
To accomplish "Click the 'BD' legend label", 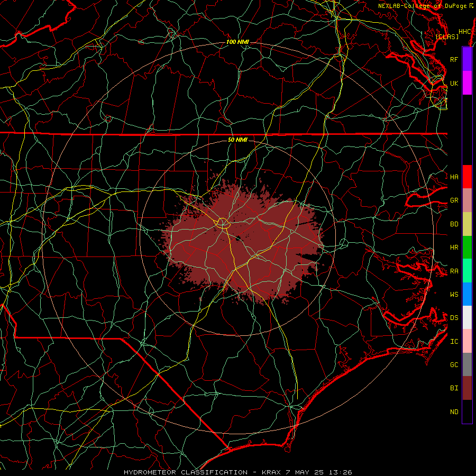I will coord(454,224).
